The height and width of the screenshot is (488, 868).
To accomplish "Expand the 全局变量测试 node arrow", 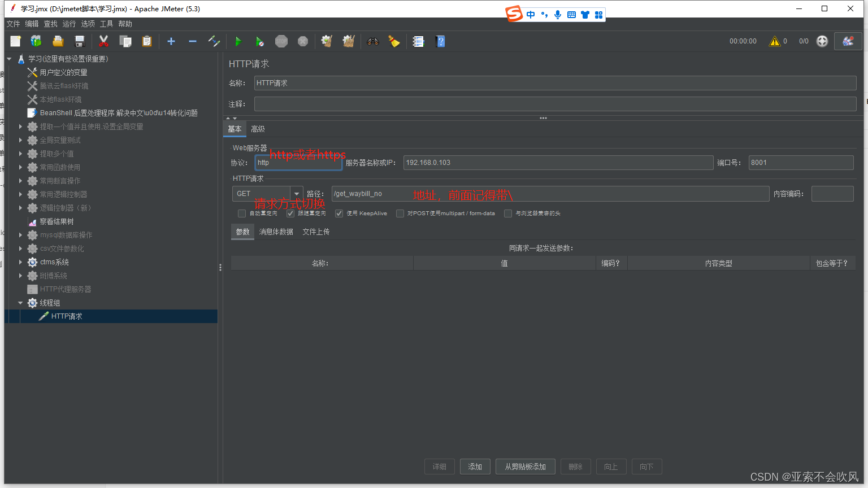I will pyautogui.click(x=20, y=140).
